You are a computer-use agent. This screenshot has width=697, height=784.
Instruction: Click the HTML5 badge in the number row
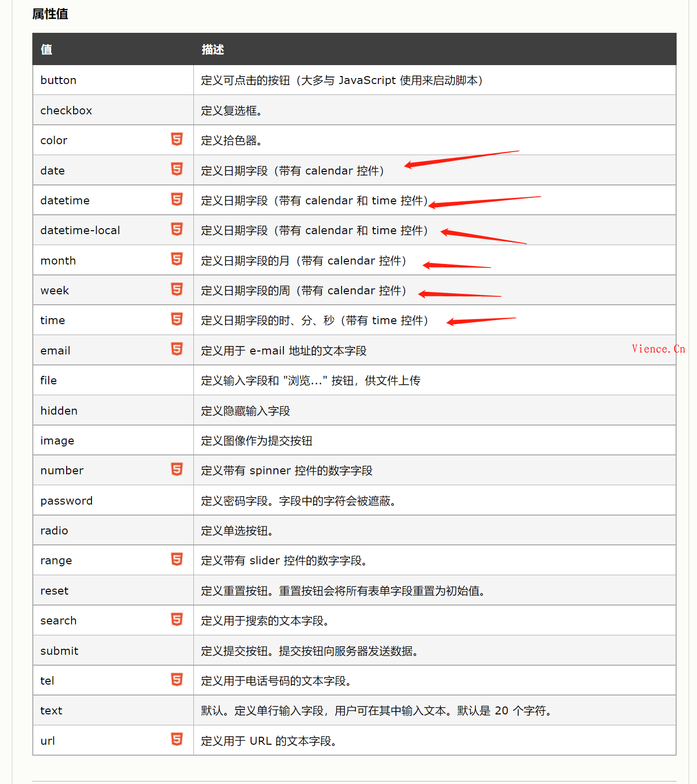176,469
